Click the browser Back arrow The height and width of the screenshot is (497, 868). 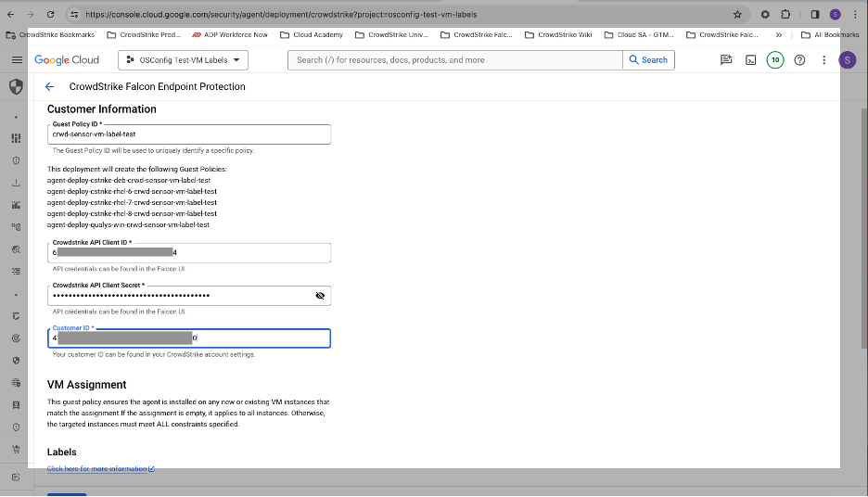(x=10, y=15)
